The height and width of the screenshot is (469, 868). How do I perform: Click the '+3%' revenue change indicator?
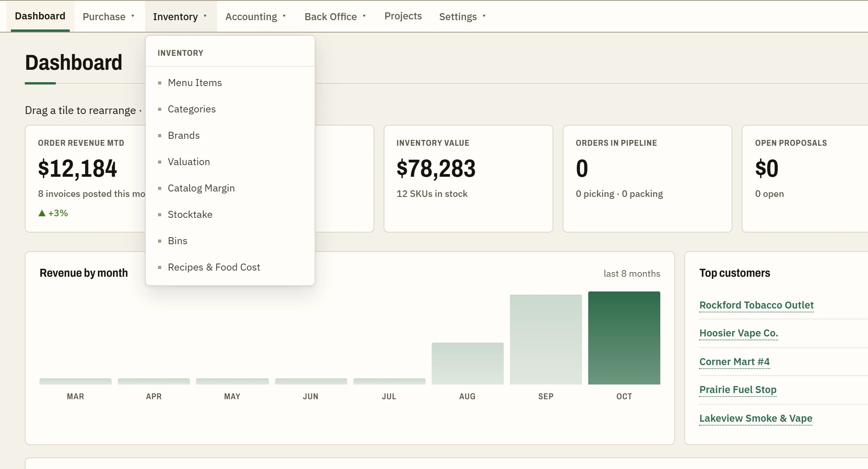click(53, 213)
